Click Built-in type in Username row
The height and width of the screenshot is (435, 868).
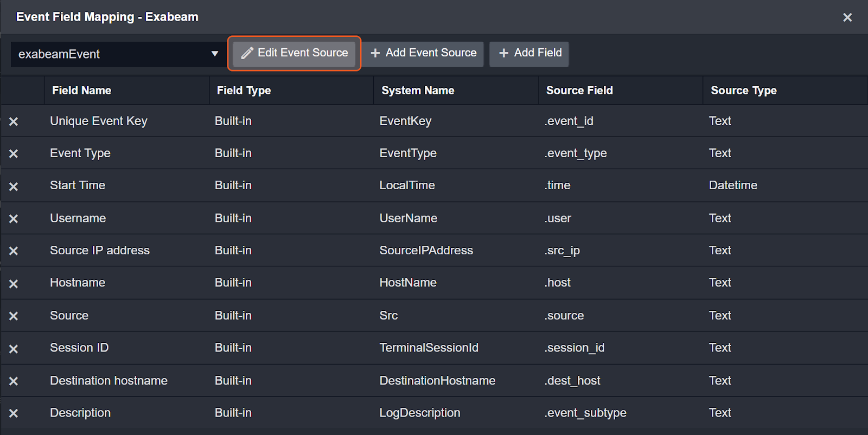click(233, 218)
